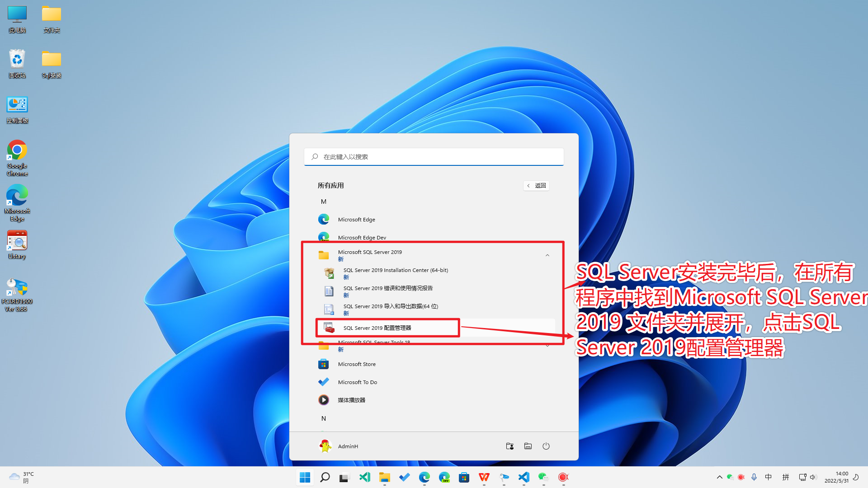Image resolution: width=868 pixels, height=488 pixels.
Task: Open SQL Server 2019 错误和使用情况报告
Action: [x=434, y=291]
